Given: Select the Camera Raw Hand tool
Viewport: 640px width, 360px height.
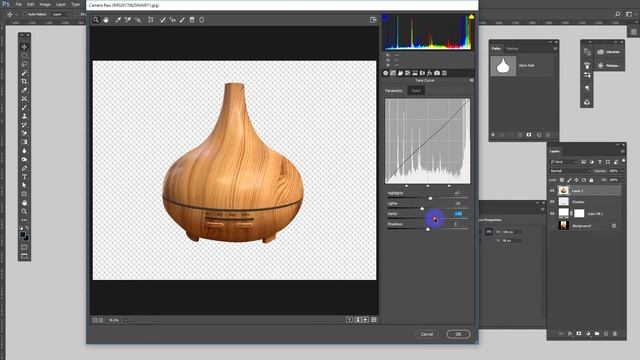Looking at the screenshot, I should coord(106,20).
